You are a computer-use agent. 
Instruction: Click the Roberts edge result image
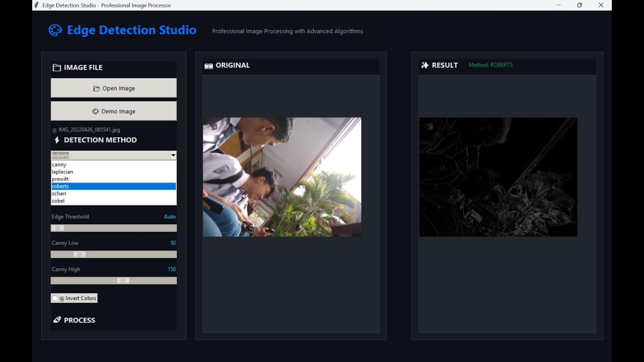coord(498,177)
